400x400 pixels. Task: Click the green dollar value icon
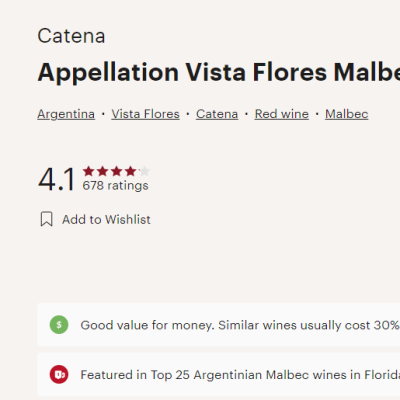[x=59, y=325]
